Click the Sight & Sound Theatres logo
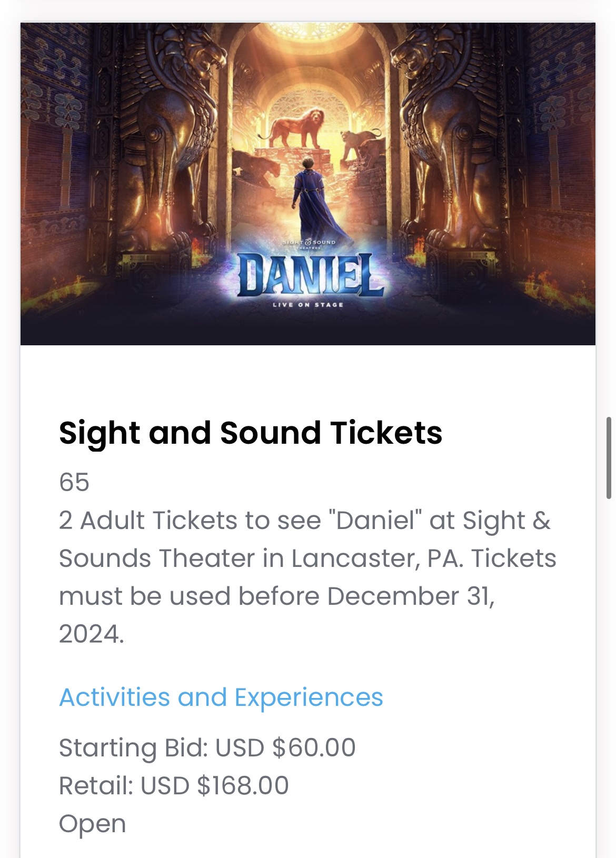Screen dimensions: 616x858 (x=309, y=243)
